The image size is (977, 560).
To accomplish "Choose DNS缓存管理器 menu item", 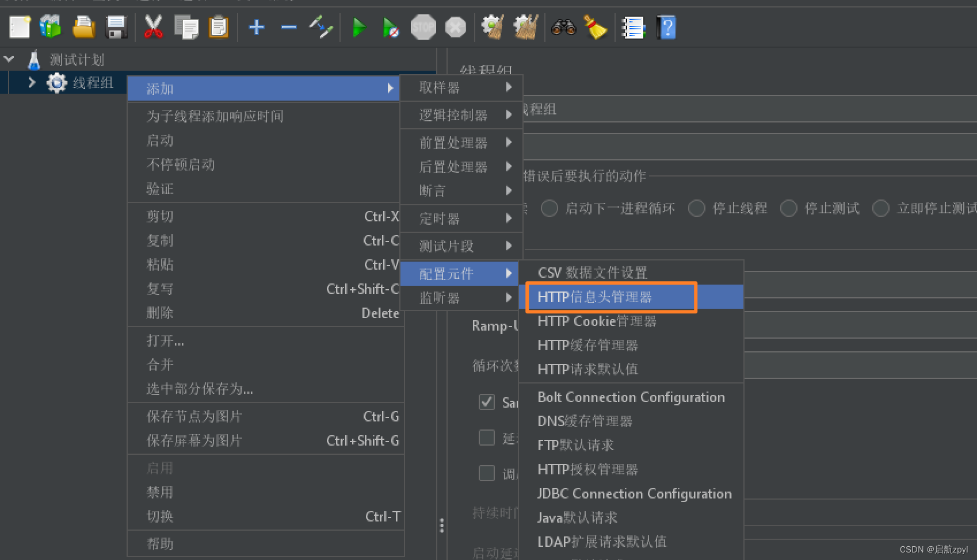I will coord(631,421).
